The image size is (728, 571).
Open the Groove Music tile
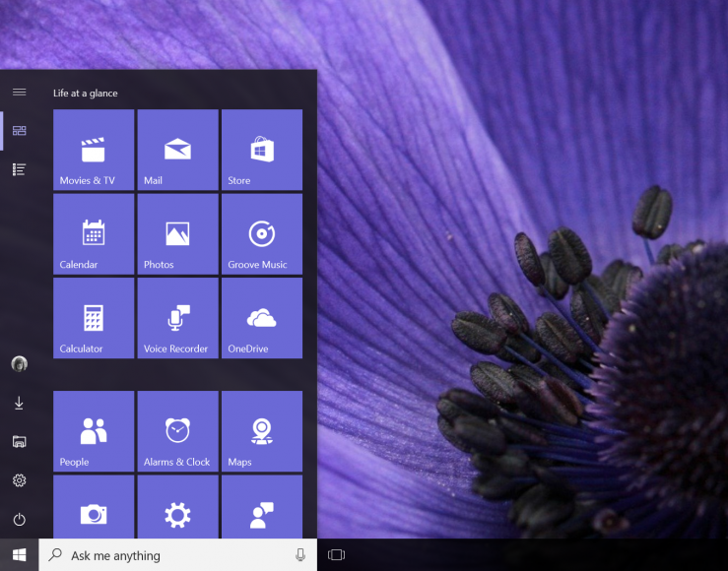click(262, 234)
